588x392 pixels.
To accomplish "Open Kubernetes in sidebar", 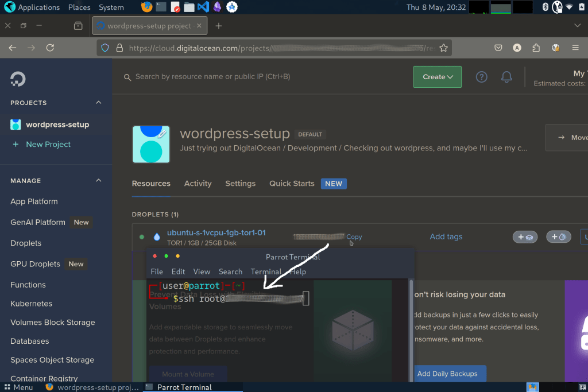I will point(31,303).
